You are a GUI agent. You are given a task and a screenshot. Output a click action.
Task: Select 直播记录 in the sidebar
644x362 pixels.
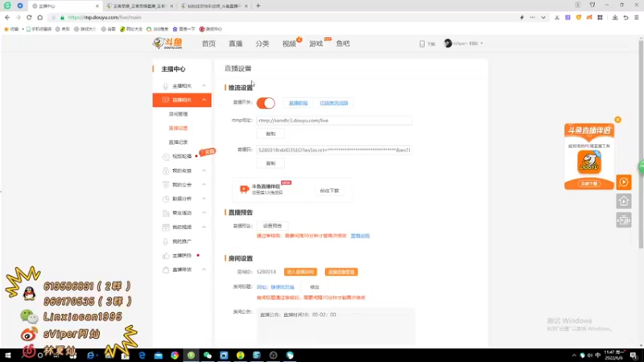point(178,142)
